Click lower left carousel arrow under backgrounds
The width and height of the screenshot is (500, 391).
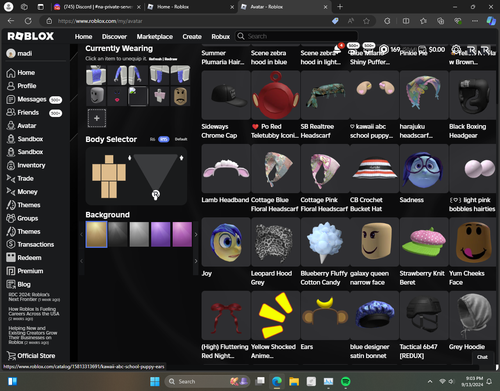click(x=81, y=261)
